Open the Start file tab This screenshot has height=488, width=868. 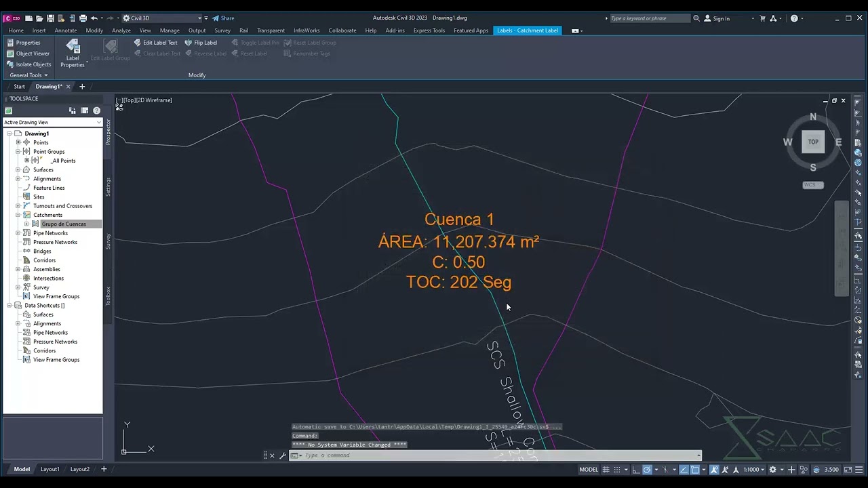point(19,87)
